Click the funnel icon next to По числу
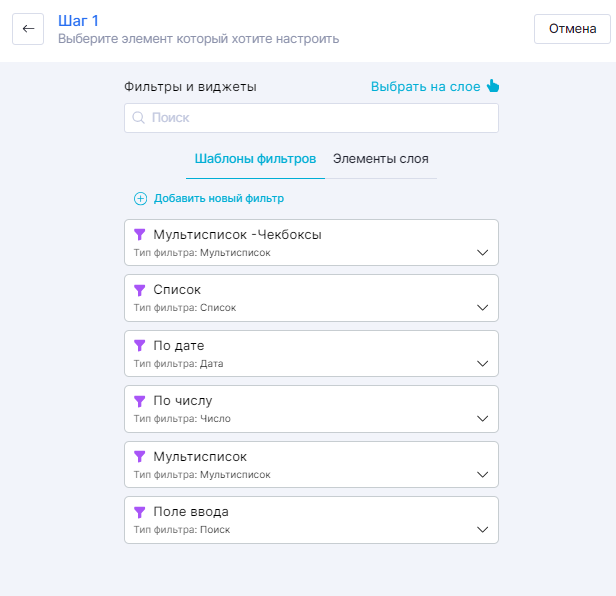The height and width of the screenshot is (596, 616). [x=140, y=401]
